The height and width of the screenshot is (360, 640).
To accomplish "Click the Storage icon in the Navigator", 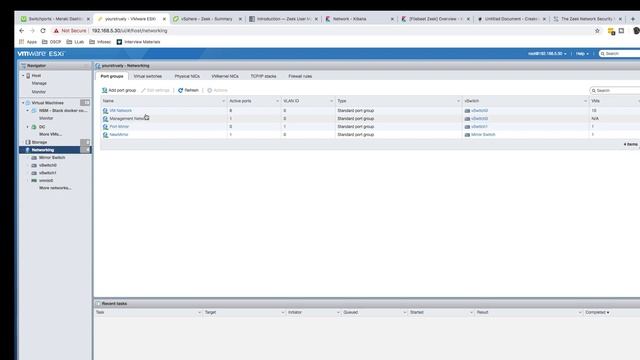I will click(x=28, y=142).
